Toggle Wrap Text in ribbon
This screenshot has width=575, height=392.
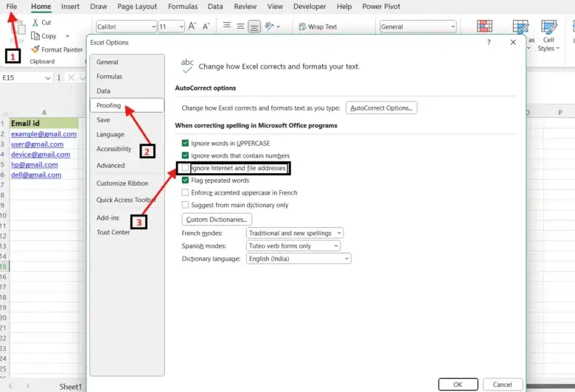(318, 27)
